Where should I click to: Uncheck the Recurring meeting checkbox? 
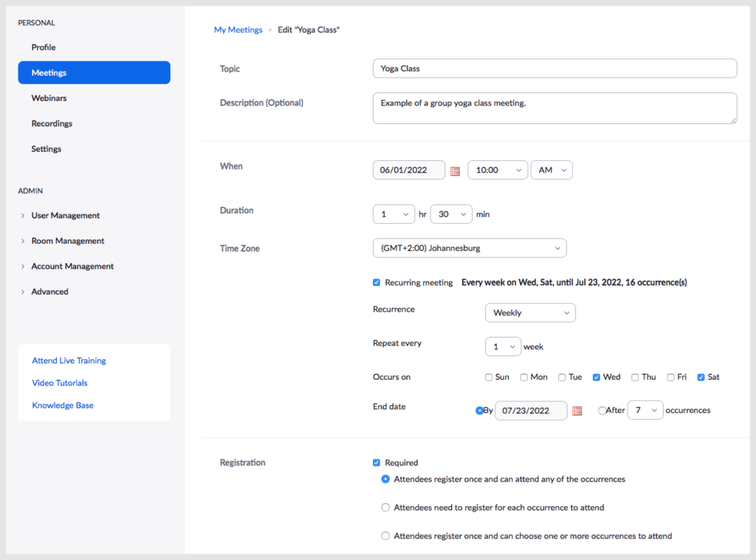click(377, 282)
